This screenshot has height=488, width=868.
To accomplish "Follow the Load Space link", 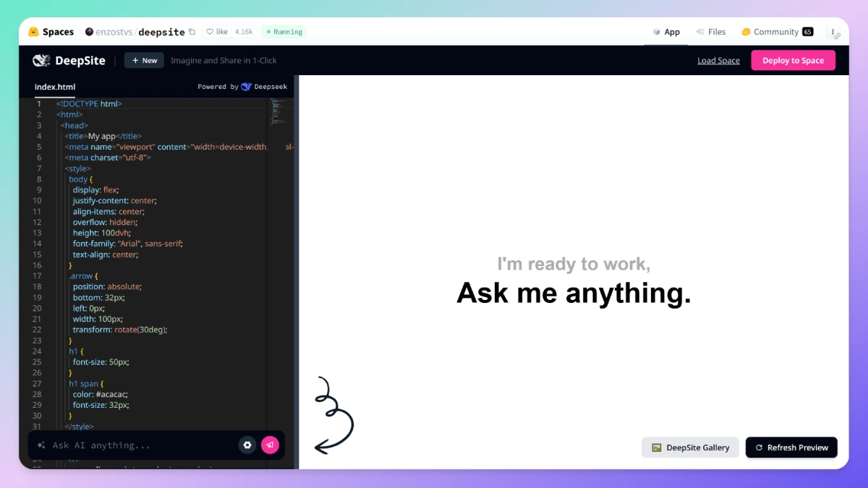I will click(718, 61).
